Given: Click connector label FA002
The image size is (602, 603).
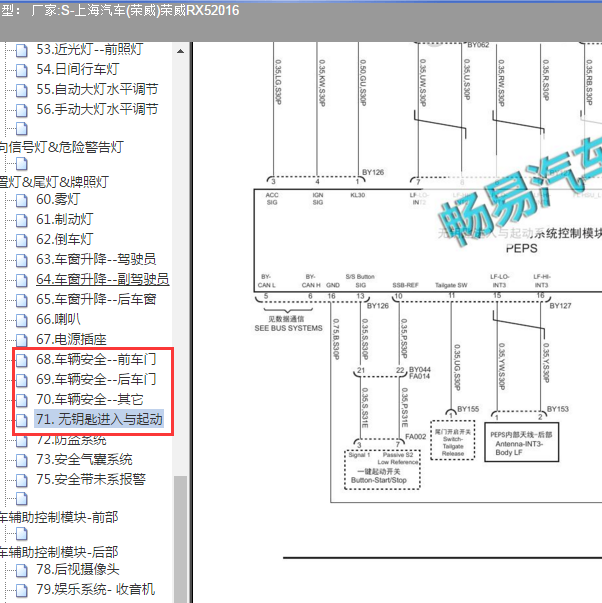Looking at the screenshot, I should coord(415,436).
